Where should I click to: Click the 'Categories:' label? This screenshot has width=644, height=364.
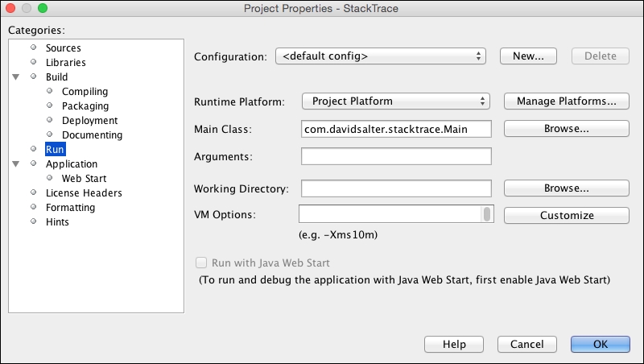tap(36, 31)
